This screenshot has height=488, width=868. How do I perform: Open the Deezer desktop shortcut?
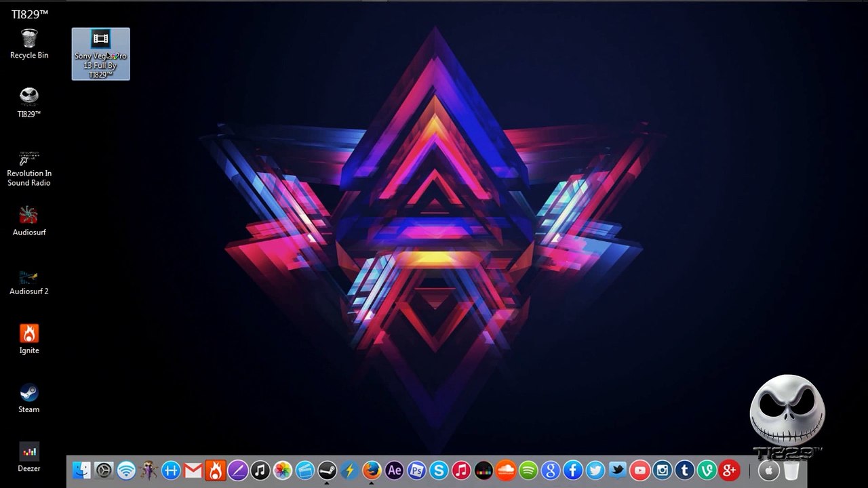pos(29,457)
